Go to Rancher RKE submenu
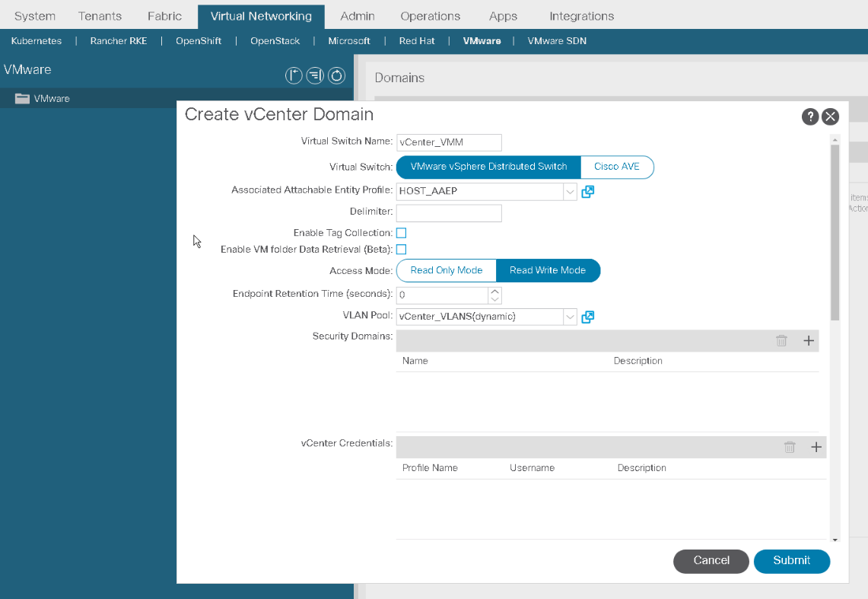 tap(119, 41)
